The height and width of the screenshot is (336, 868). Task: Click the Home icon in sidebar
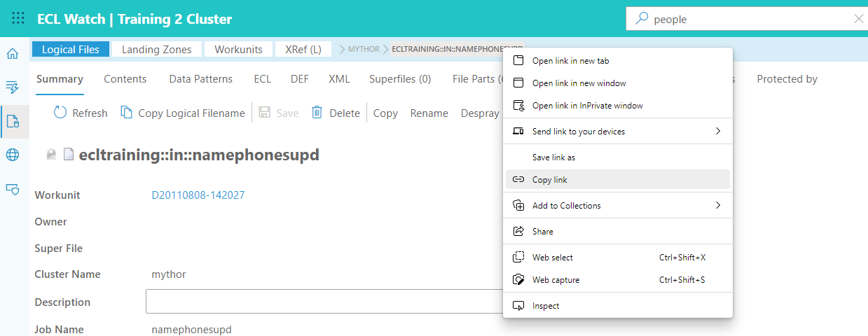(13, 54)
